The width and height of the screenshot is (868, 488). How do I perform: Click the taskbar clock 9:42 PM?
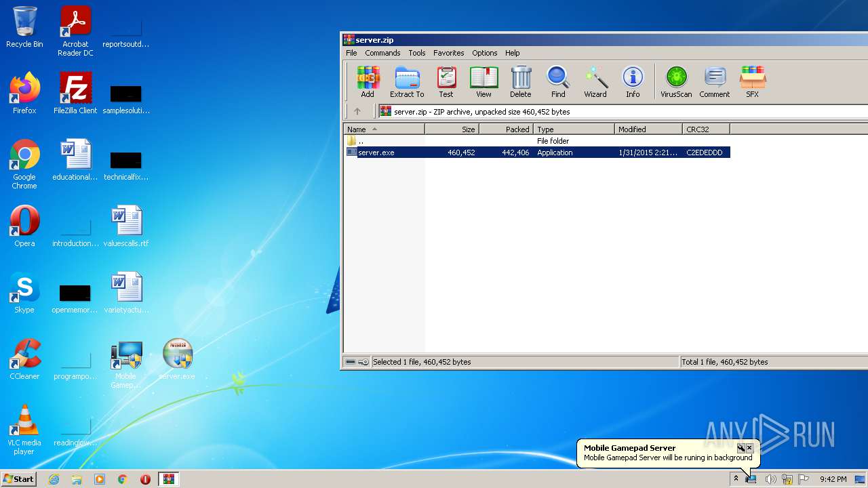[833, 479]
